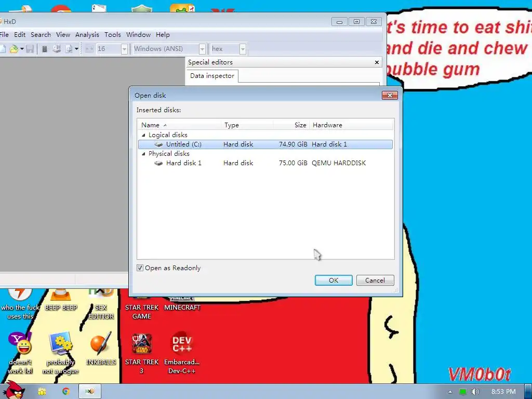Sort by the Name column header
This screenshot has height=399, width=532.
[x=179, y=125]
